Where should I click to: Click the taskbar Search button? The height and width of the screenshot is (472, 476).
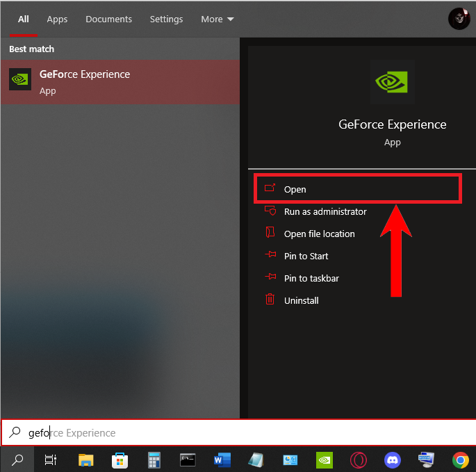(17, 459)
